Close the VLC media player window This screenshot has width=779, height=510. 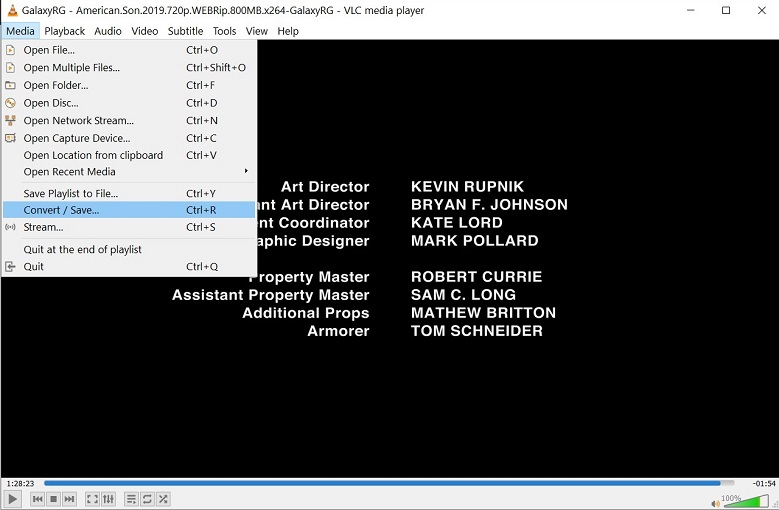coord(762,10)
